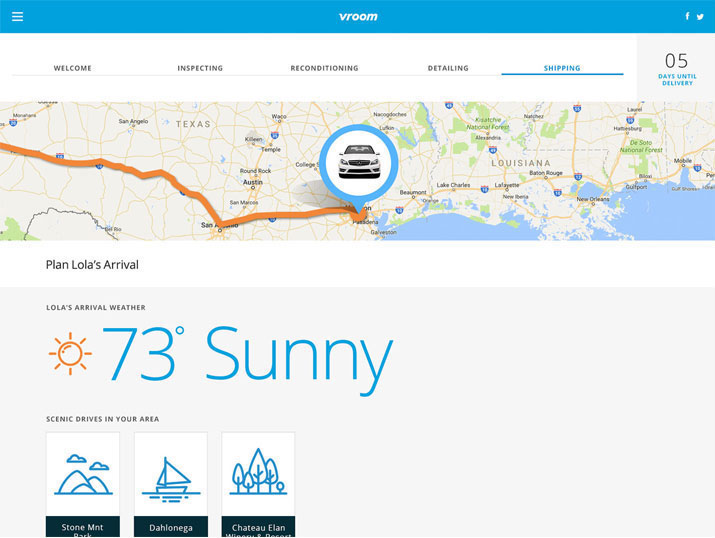Click the Vroom logo
715x538 pixels.
358,16
